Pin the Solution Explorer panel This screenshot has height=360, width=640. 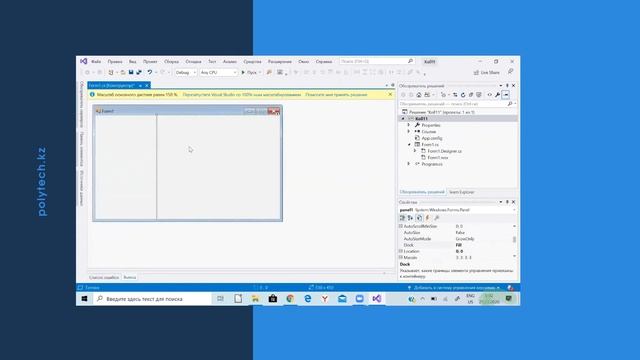click(507, 86)
